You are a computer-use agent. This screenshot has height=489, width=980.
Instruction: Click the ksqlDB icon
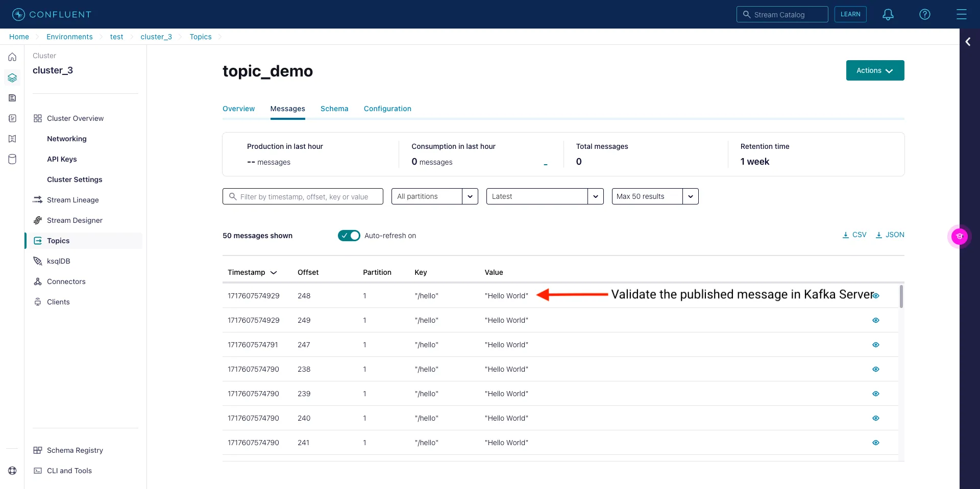coord(38,261)
